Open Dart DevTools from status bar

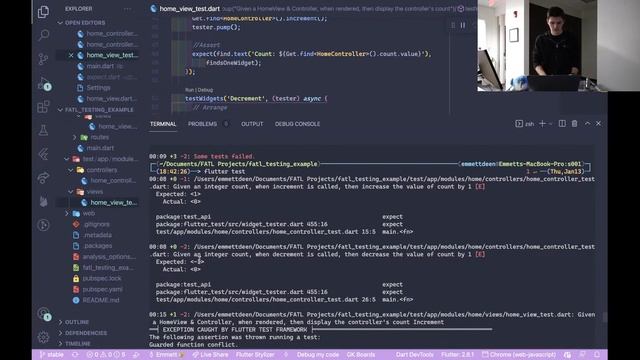point(414,355)
